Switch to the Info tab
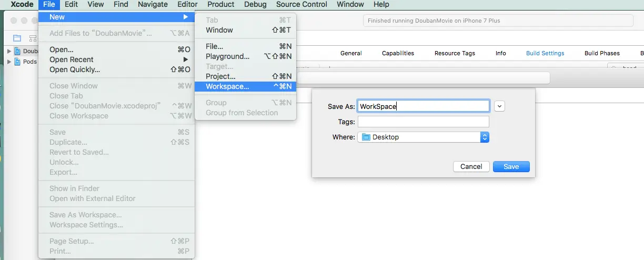The image size is (644, 260). pos(501,53)
